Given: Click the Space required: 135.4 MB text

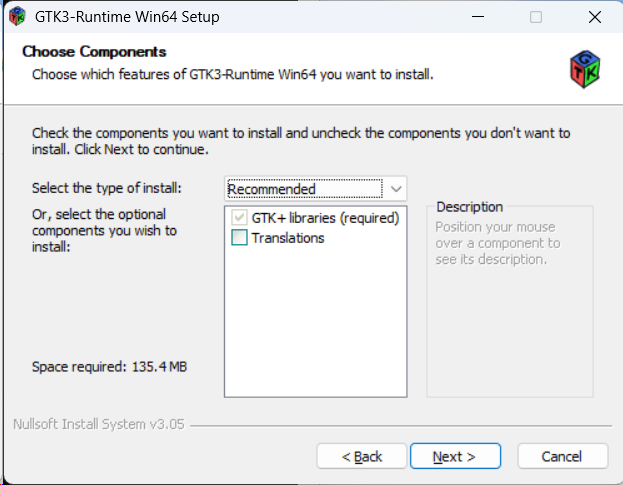Looking at the screenshot, I should pos(109,367).
